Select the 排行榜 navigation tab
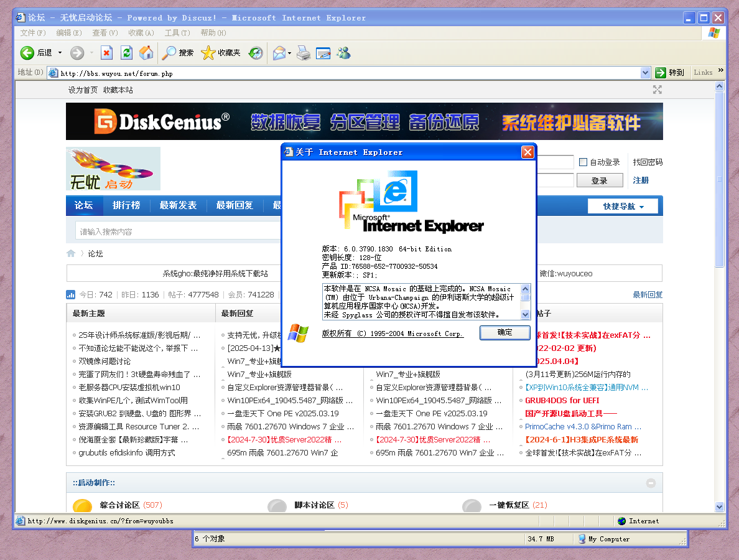739x560 pixels. (126, 205)
